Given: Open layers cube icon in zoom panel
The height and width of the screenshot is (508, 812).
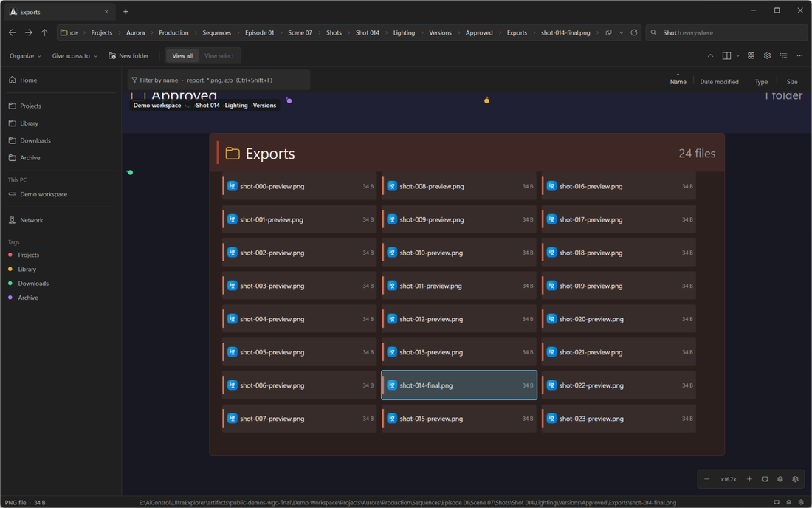Looking at the screenshot, I should coord(780,479).
